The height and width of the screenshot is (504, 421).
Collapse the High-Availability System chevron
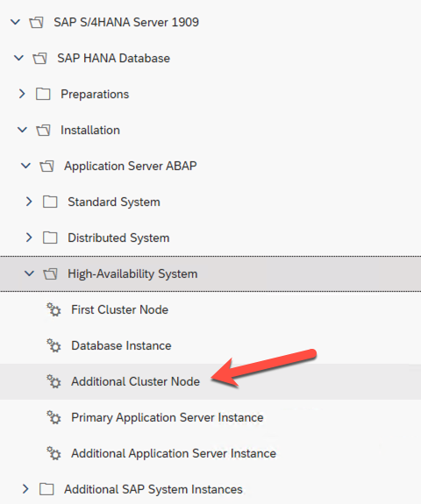pyautogui.click(x=29, y=273)
